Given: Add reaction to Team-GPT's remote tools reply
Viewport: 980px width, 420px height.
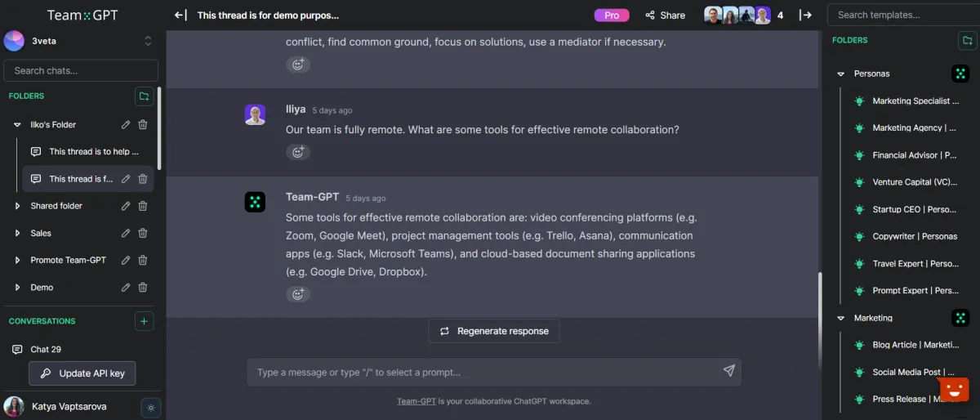Looking at the screenshot, I should 297,294.
